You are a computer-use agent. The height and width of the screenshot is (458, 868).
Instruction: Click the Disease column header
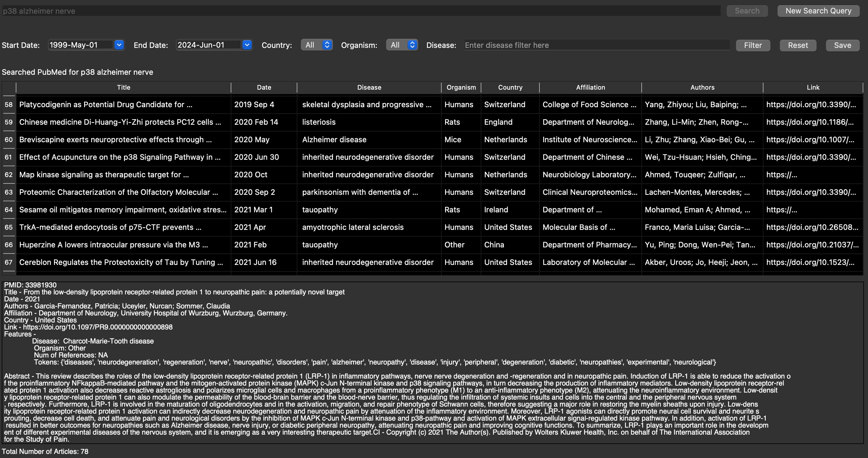369,87
